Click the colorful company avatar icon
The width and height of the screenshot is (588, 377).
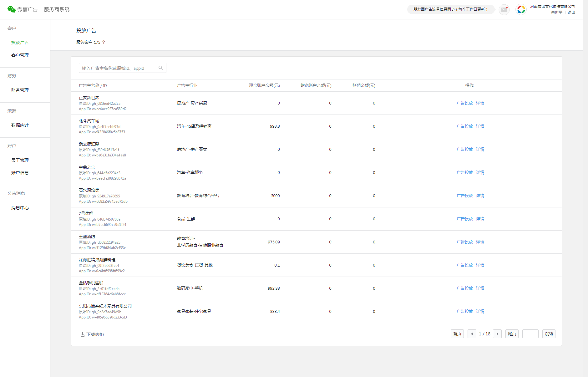pyautogui.click(x=521, y=10)
